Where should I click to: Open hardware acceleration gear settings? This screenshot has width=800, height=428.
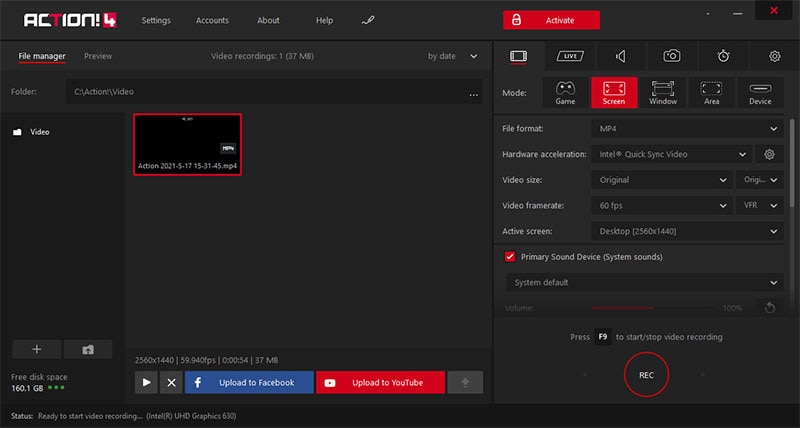pos(769,154)
